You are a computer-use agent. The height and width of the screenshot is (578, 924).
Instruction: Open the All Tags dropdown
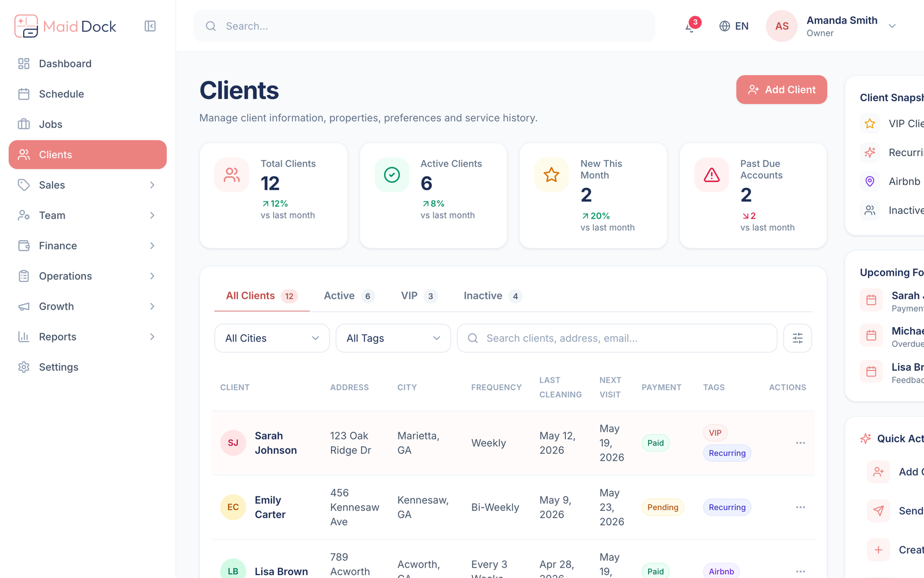point(393,338)
